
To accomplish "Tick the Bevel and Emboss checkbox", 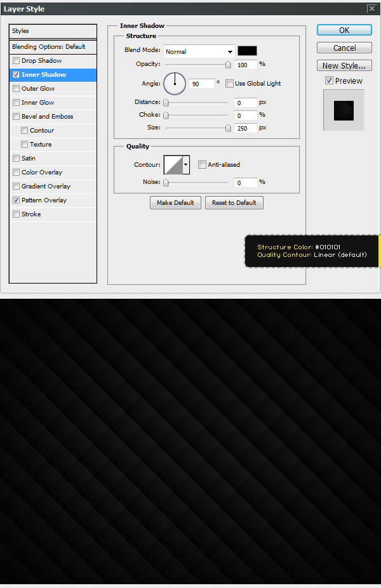I will [16, 117].
